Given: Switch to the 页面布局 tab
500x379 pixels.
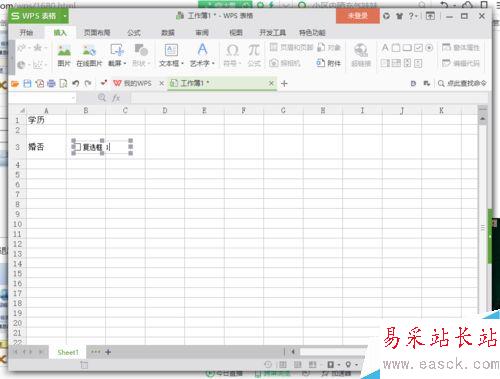Looking at the screenshot, I should (x=97, y=32).
